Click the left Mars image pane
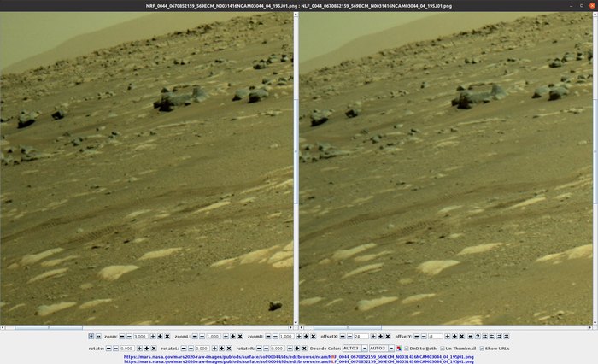Screen dimensions: 598x364 point(146,168)
